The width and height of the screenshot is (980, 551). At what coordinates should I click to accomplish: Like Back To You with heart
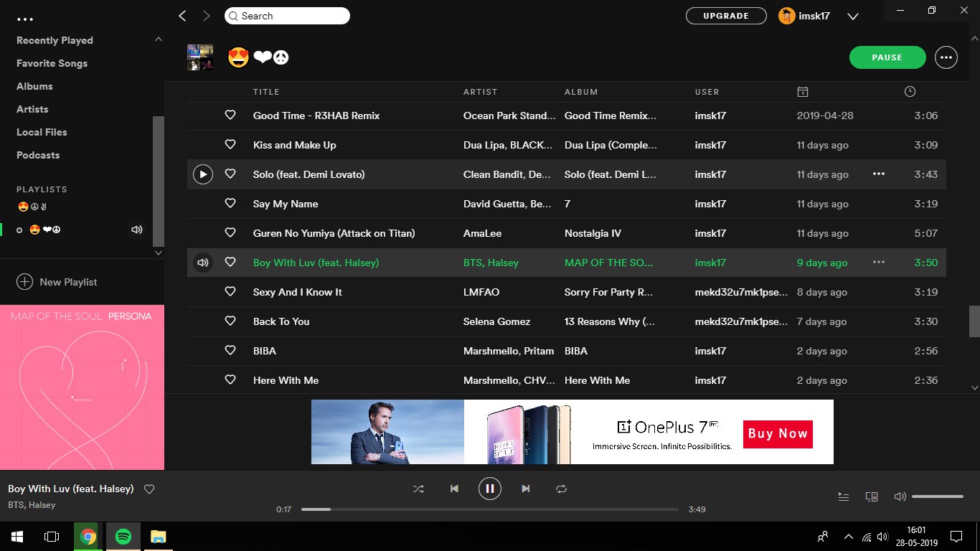click(230, 321)
